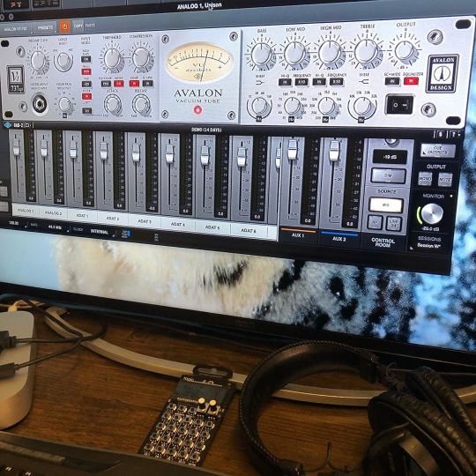This screenshot has width=476, height=476.
Task: Toggle the High Mid Hi-Q IN switch
Action: [x=319, y=82]
